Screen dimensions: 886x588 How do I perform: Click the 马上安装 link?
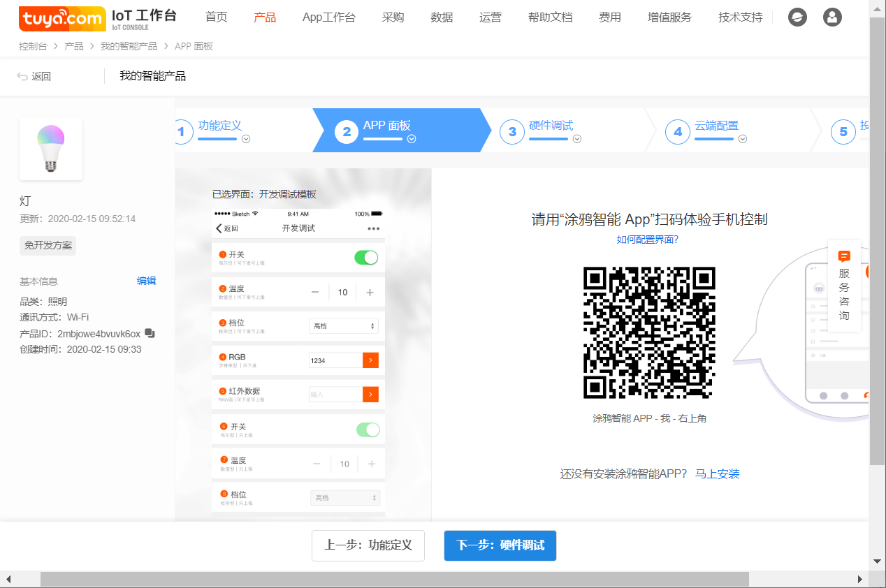[x=717, y=474]
